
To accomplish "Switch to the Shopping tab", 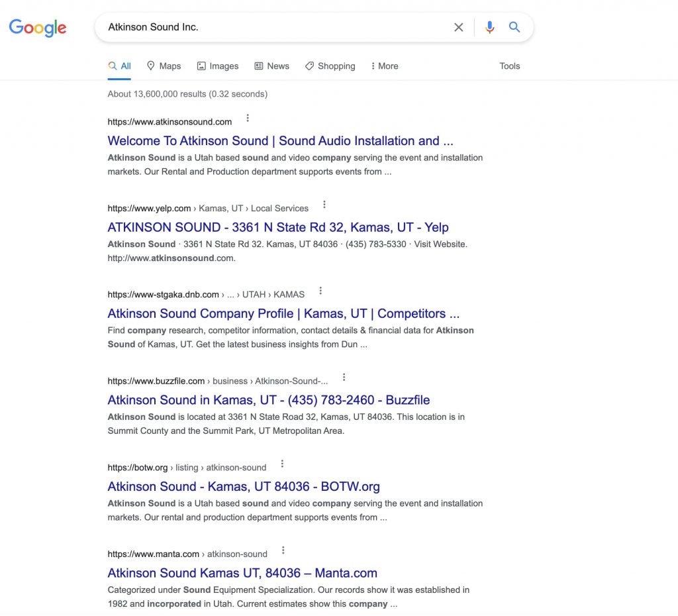I will 330,66.
